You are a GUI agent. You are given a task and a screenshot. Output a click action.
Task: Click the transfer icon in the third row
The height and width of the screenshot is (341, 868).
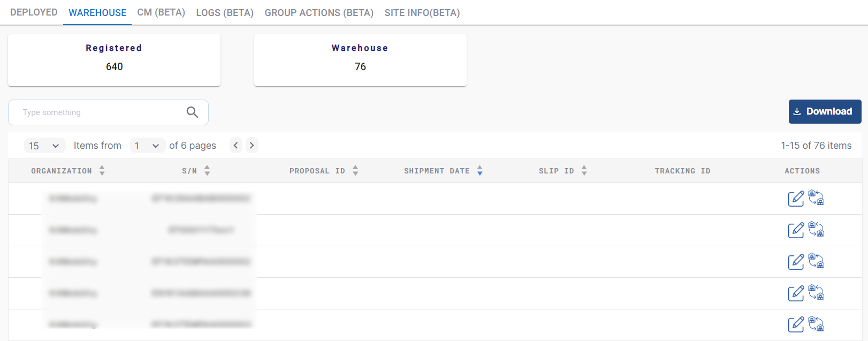(x=816, y=261)
